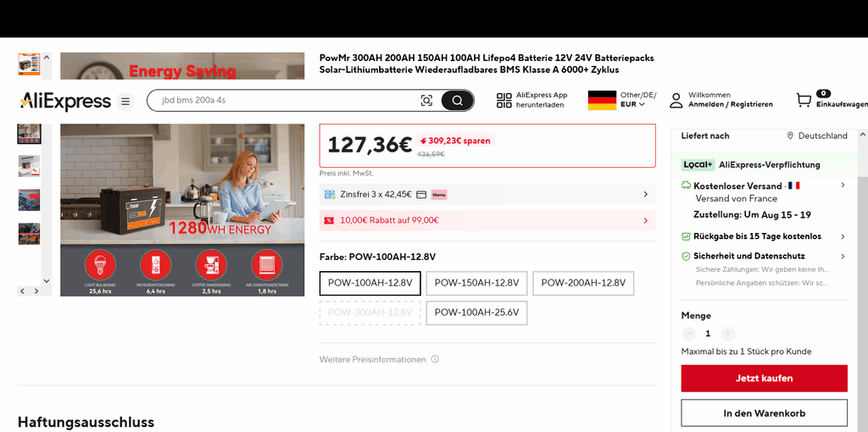
Task: Open the AliExpress home logo
Action: (64, 102)
